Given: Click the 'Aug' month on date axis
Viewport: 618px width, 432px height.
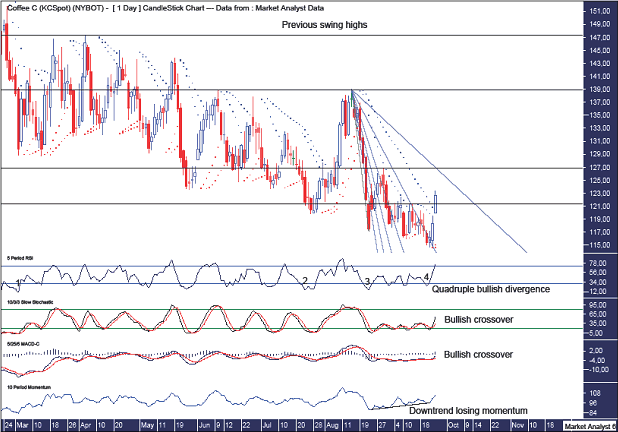Looking at the screenshot, I should [x=334, y=425].
